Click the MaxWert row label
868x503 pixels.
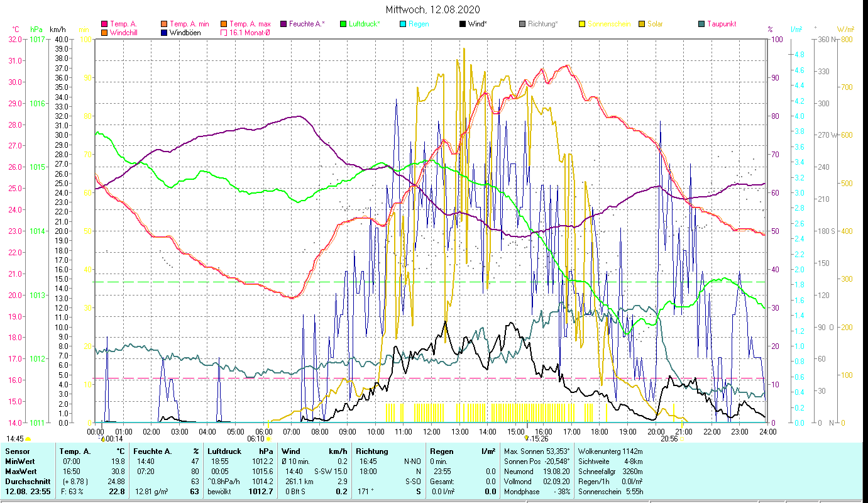21,471
